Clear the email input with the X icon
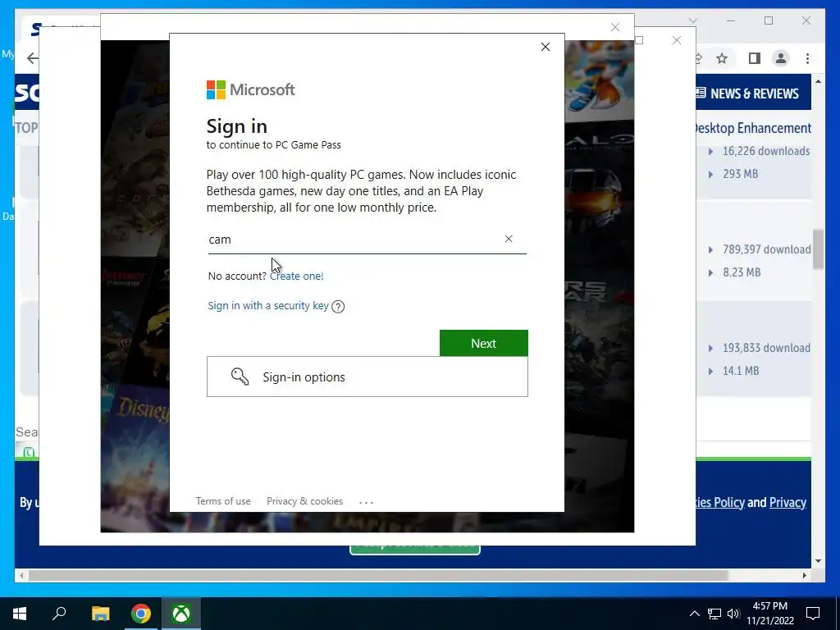This screenshot has height=630, width=840. click(x=509, y=239)
